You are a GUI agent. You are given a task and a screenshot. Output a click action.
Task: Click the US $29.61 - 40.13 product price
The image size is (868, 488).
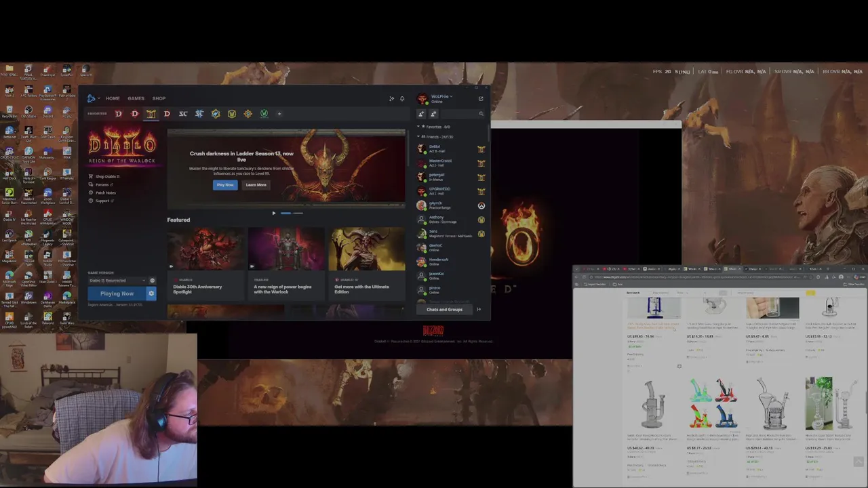759,448
